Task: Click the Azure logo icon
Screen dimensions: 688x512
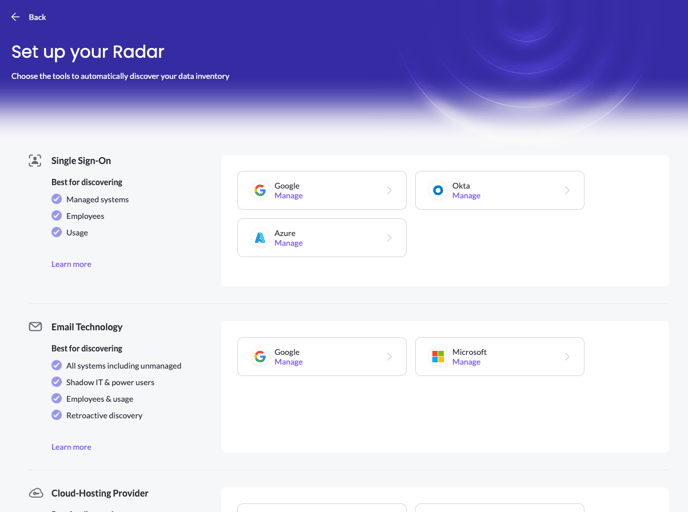Action: coord(260,237)
